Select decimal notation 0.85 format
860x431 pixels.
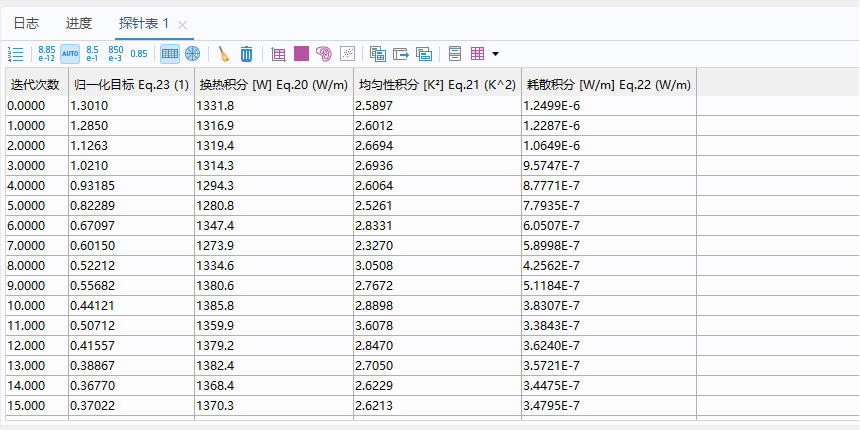[139, 54]
